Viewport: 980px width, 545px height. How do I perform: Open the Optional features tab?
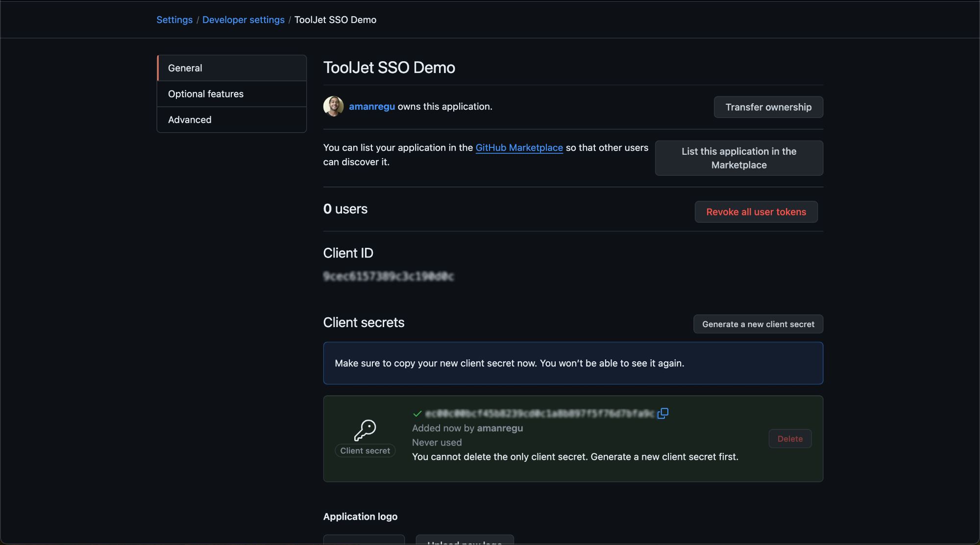pos(232,94)
